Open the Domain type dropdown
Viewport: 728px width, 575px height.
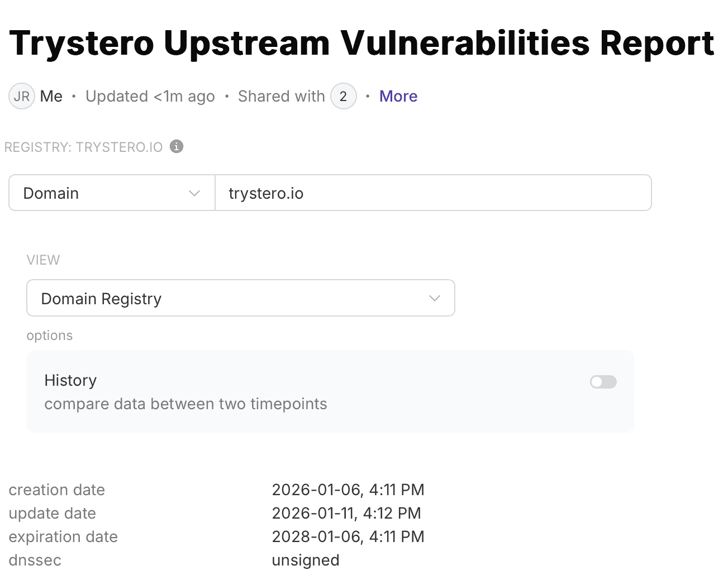pyautogui.click(x=112, y=193)
